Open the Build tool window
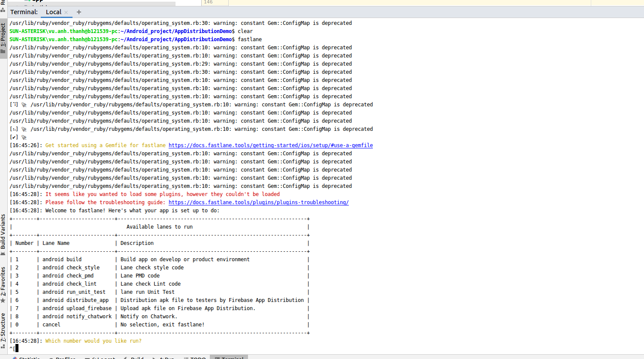The height and width of the screenshot is (359, 644). coord(134,357)
